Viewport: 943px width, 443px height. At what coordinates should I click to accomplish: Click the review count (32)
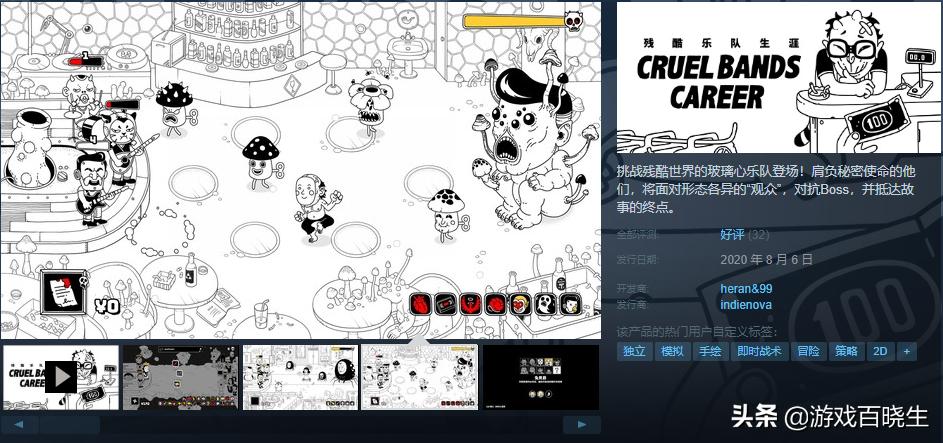pos(759,234)
